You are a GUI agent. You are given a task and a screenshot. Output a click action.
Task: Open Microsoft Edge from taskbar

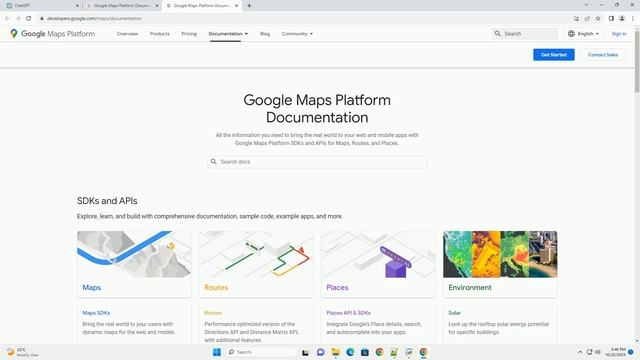(x=350, y=352)
